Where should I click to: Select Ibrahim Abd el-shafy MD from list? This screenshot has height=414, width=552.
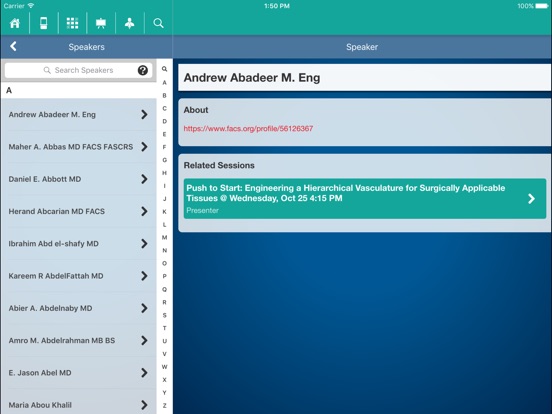[x=79, y=244]
